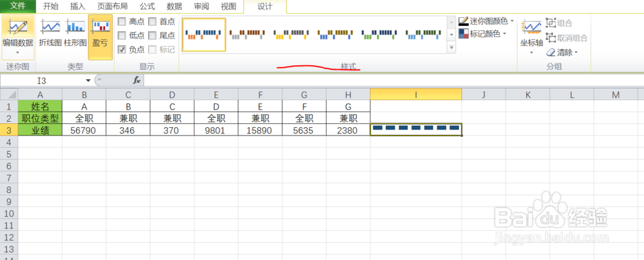Expand the sparkline style gallery
The image size is (644, 260).
click(x=451, y=48)
